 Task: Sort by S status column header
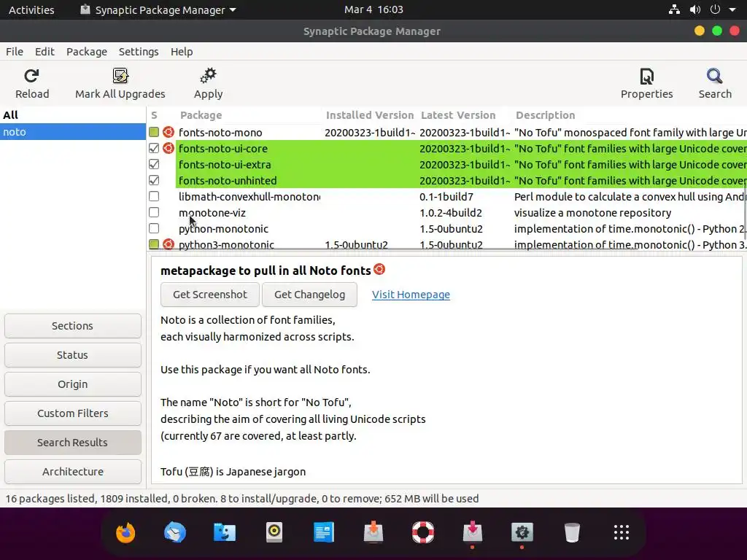click(154, 114)
